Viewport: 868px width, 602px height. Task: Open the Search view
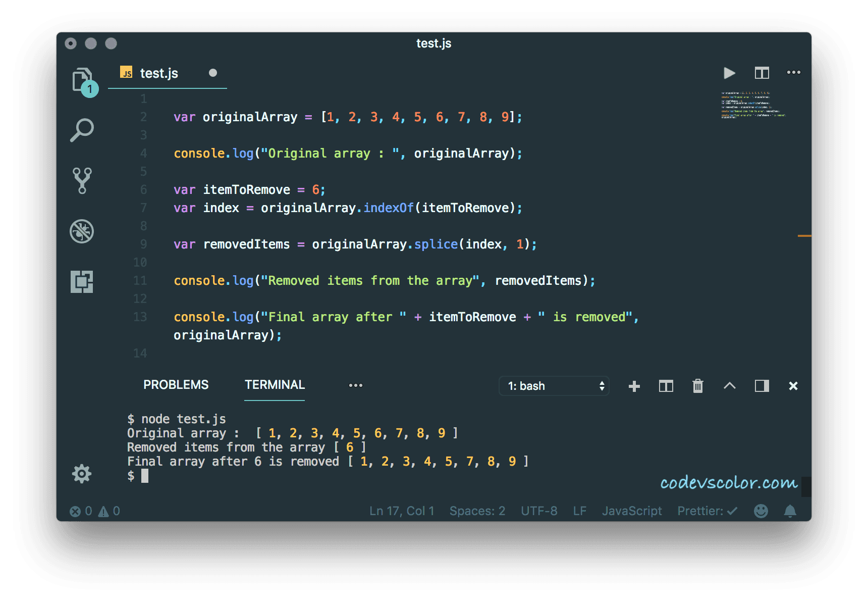82,130
